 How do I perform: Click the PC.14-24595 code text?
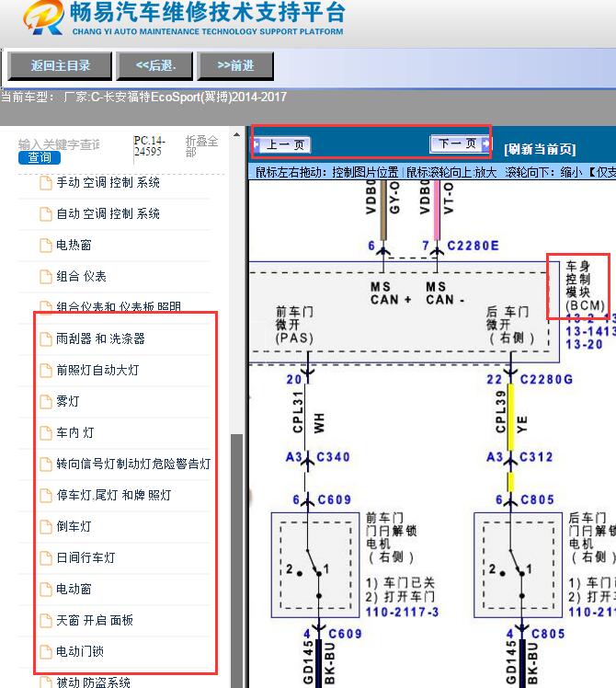click(149, 146)
